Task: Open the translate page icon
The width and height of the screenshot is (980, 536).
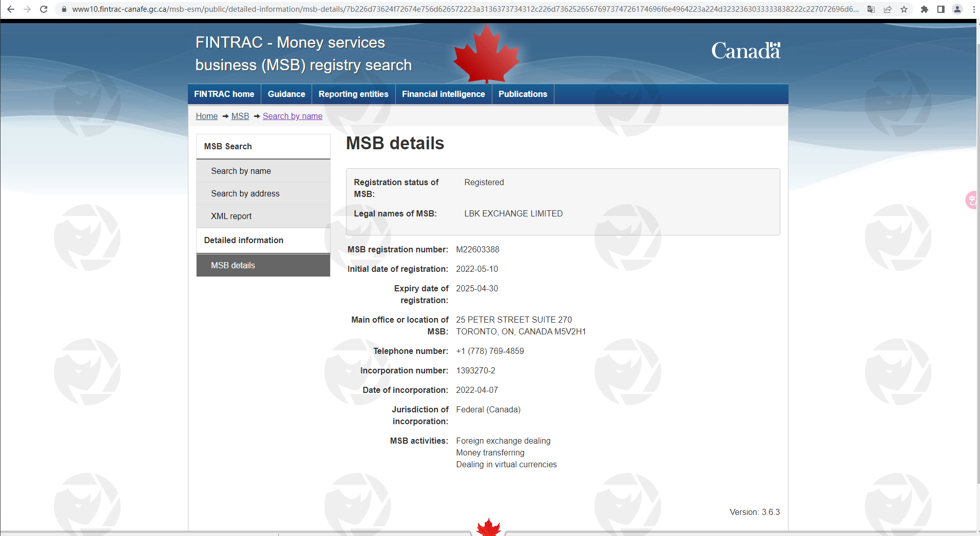Action: [x=871, y=9]
